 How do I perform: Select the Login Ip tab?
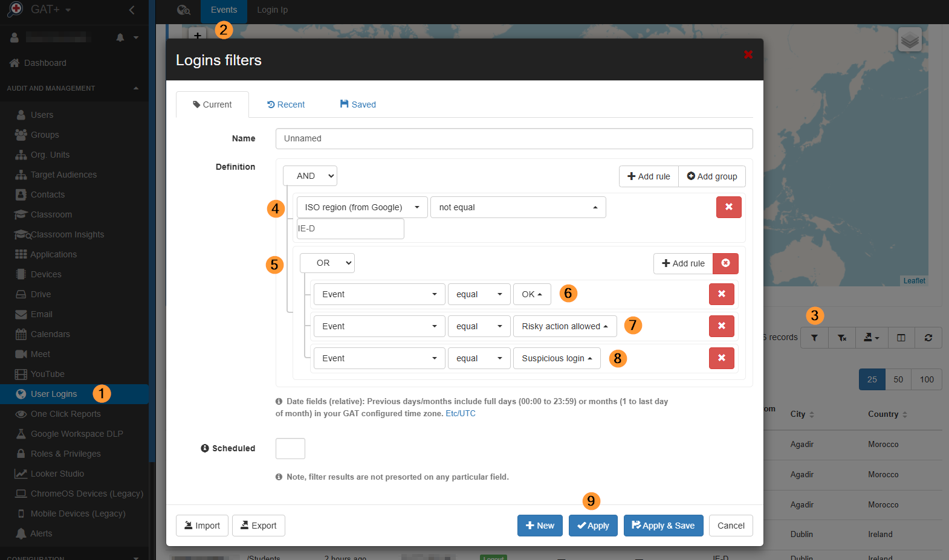coord(273,10)
